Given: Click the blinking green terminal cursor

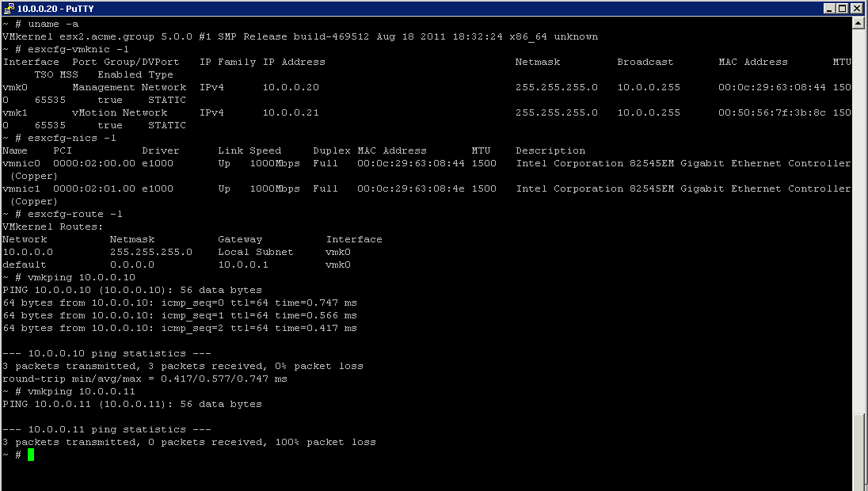Looking at the screenshot, I should click(x=31, y=455).
